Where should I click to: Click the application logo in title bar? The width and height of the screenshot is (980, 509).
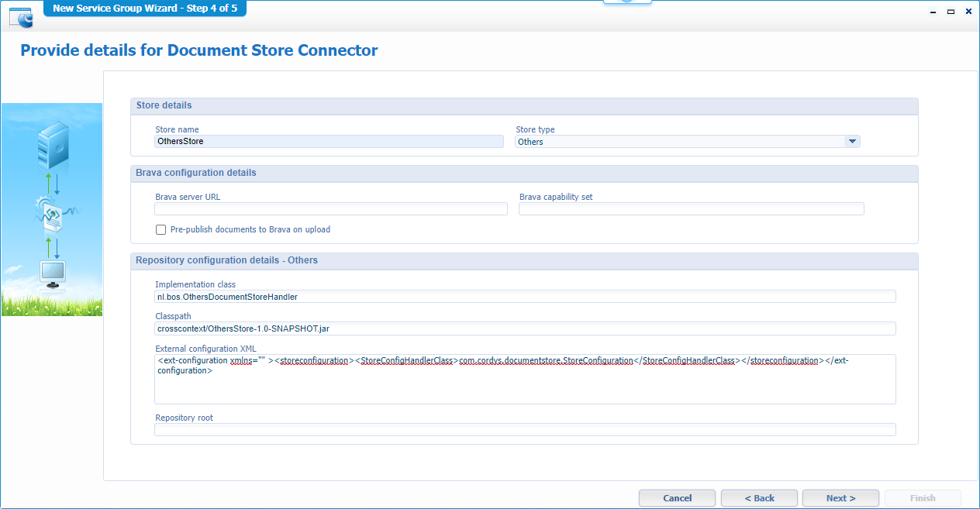21,15
